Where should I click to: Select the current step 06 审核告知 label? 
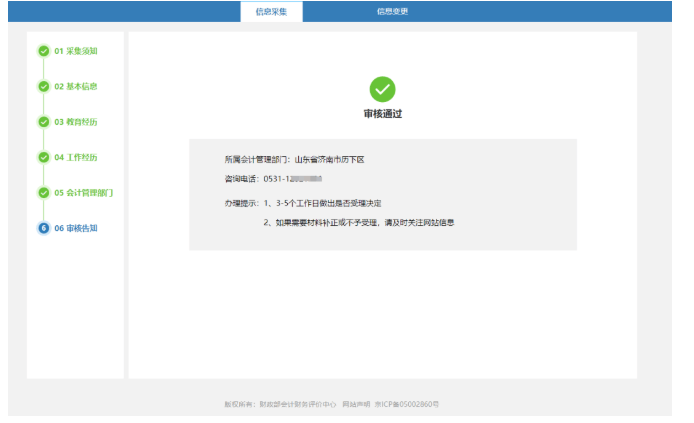click(76, 228)
